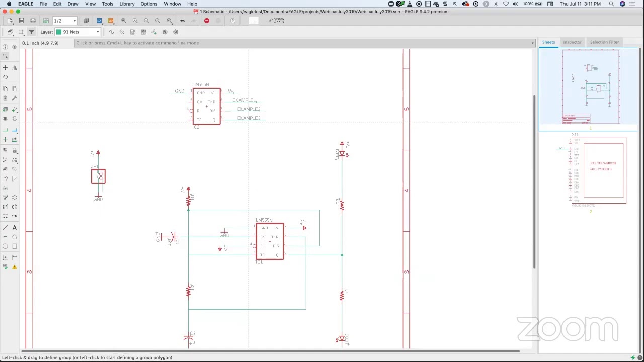The width and height of the screenshot is (644, 362).
Task: Select the Delete trash tool
Action: pos(5,98)
